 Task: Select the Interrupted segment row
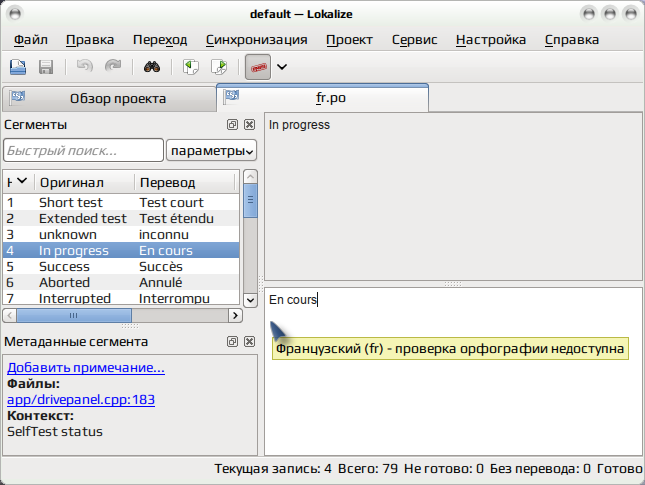pyautogui.click(x=121, y=298)
